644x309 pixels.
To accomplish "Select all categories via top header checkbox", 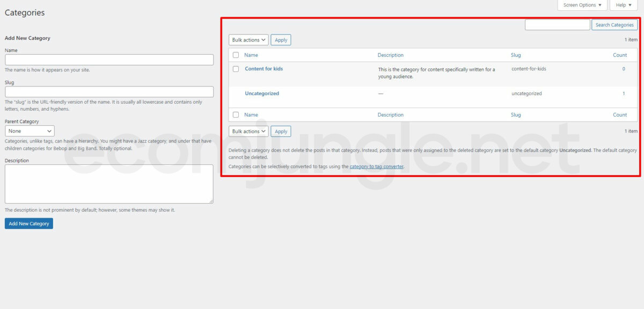I will [x=236, y=55].
